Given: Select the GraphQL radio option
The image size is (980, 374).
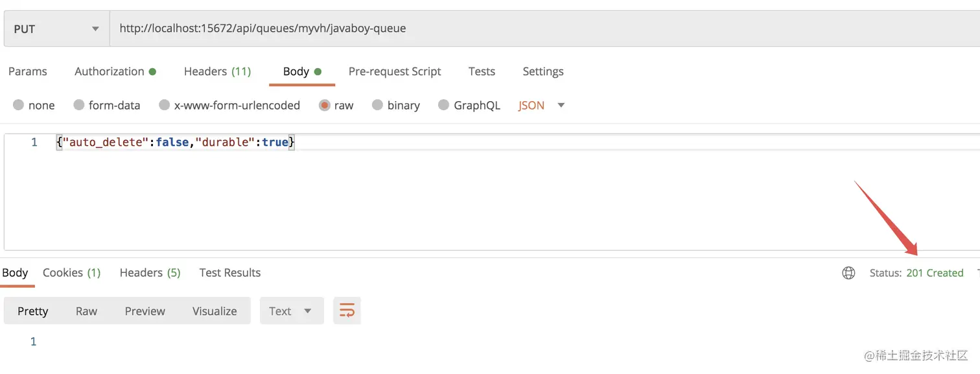Looking at the screenshot, I should (x=443, y=105).
